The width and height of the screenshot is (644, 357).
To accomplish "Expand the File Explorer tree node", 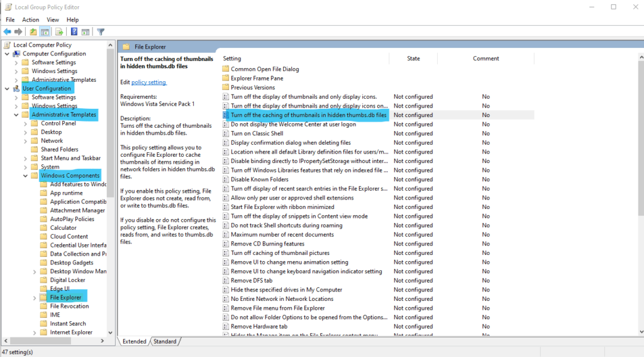I will [x=35, y=298].
